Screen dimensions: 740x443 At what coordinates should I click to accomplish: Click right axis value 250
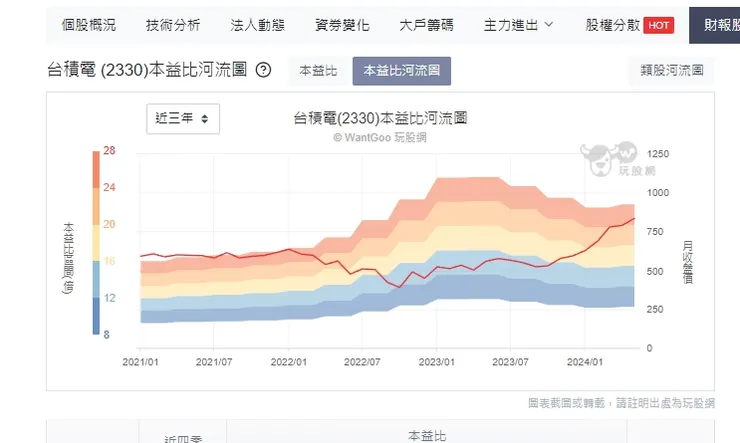pos(655,309)
